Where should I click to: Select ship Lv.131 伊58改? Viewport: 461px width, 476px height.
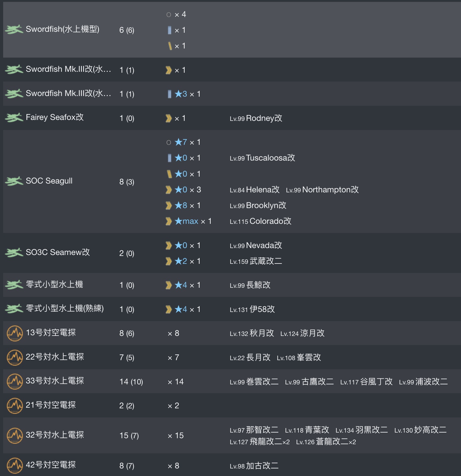(x=252, y=309)
